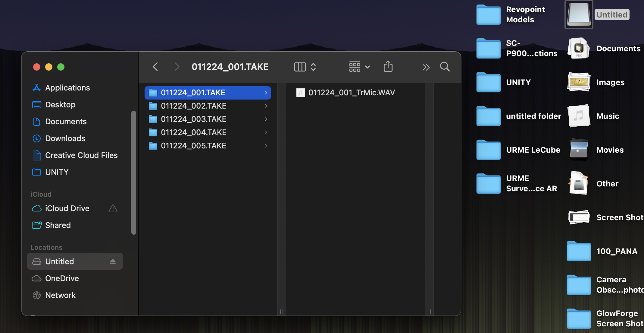This screenshot has width=644, height=333.
Task: Open Untitled drive icon on desktop
Action: tap(578, 14)
